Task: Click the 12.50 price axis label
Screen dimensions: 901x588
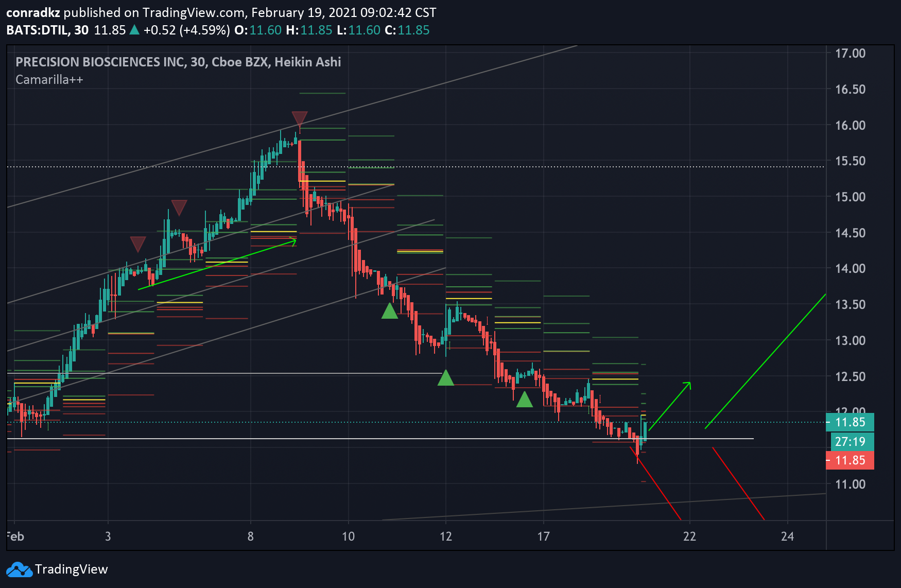Action: click(850, 377)
